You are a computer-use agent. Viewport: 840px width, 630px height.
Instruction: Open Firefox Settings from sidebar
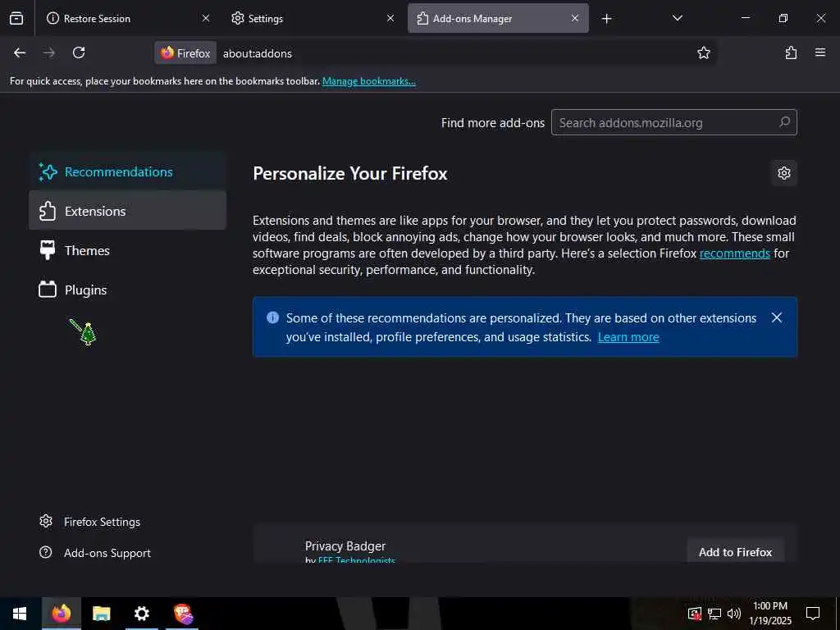90,522
